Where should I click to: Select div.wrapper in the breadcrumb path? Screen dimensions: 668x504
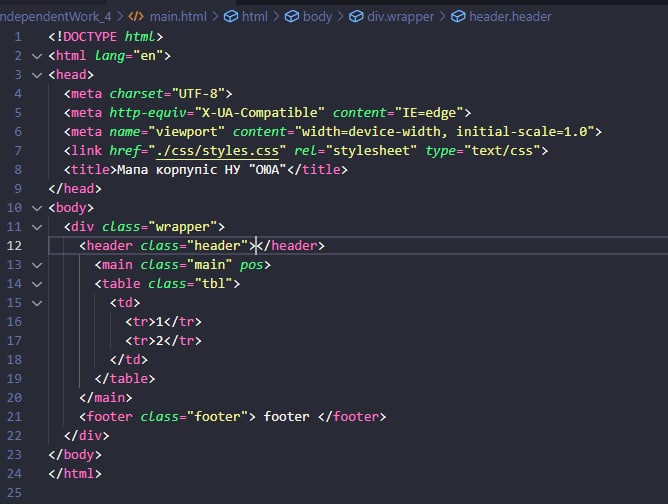coord(400,17)
